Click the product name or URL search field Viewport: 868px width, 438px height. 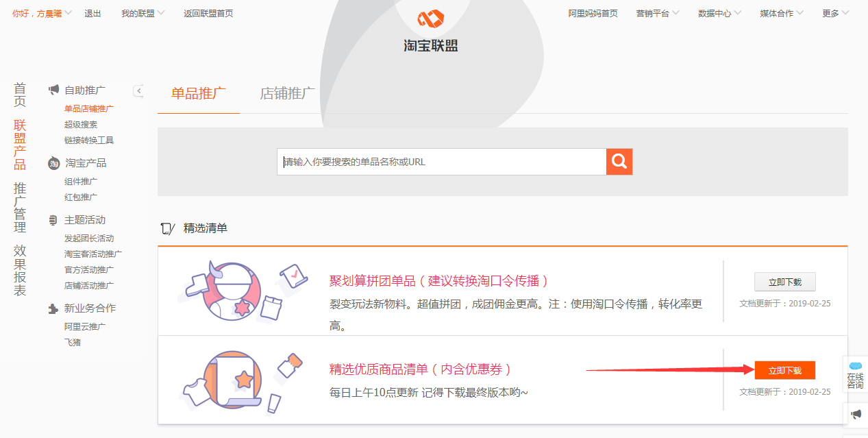point(441,162)
